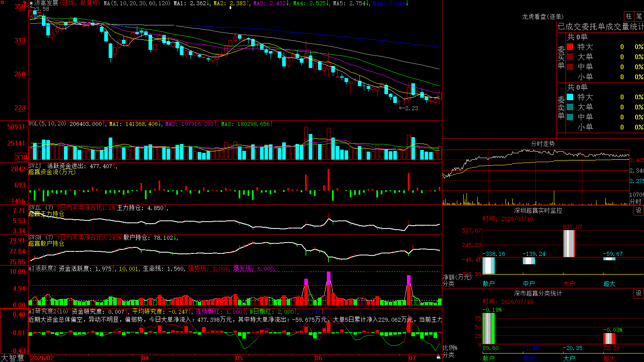Click the 06 month marker on the time axis
The width and height of the screenshot is (644, 362).
point(319,358)
